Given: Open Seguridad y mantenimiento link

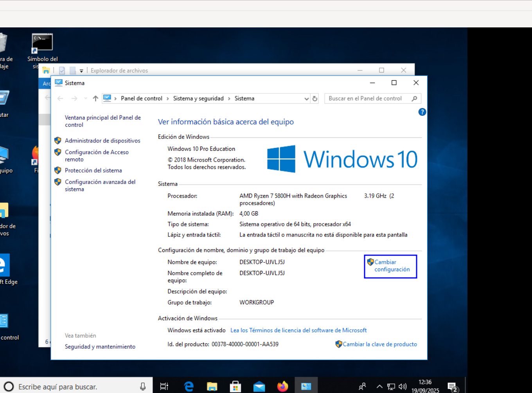Looking at the screenshot, I should pyautogui.click(x=100, y=346).
